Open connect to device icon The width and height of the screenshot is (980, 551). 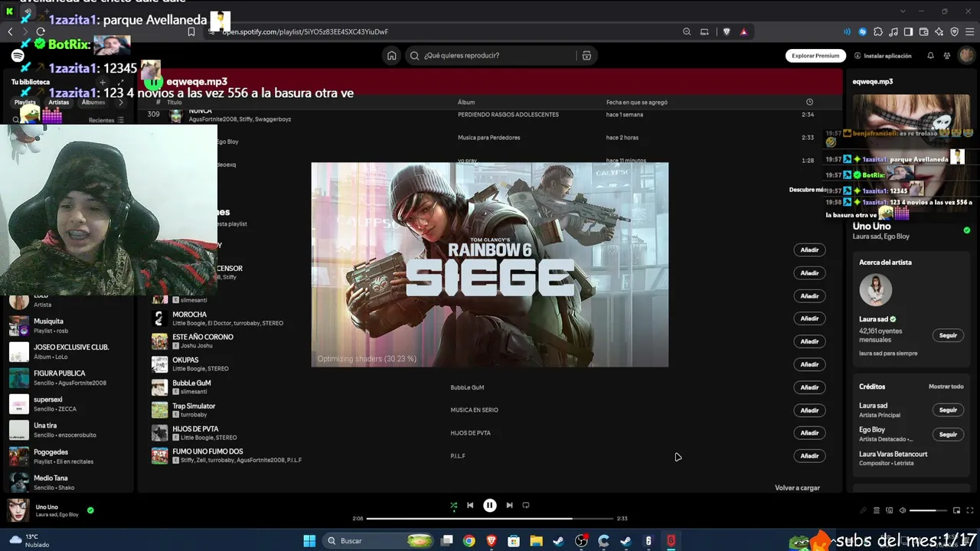[889, 510]
